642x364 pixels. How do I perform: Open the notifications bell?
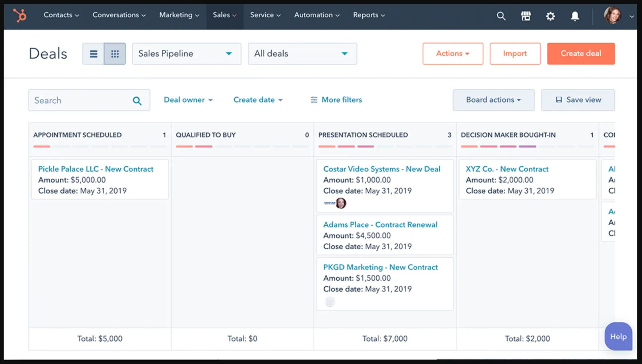click(x=575, y=16)
